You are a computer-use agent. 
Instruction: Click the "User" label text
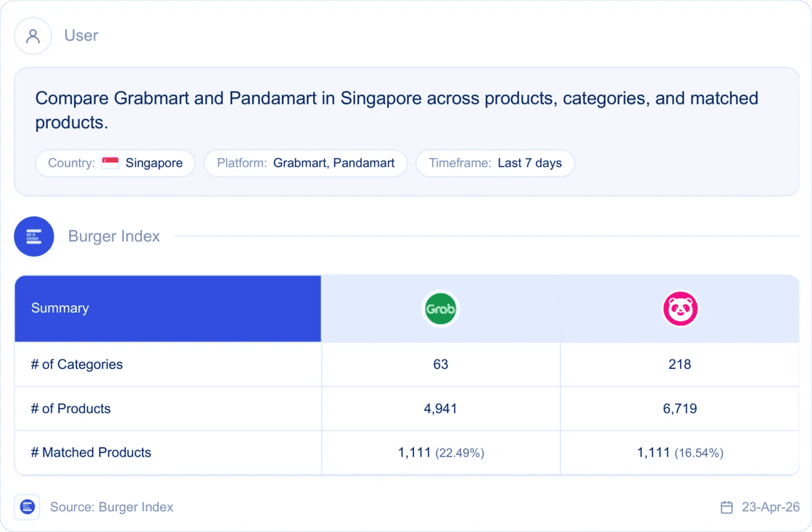81,36
